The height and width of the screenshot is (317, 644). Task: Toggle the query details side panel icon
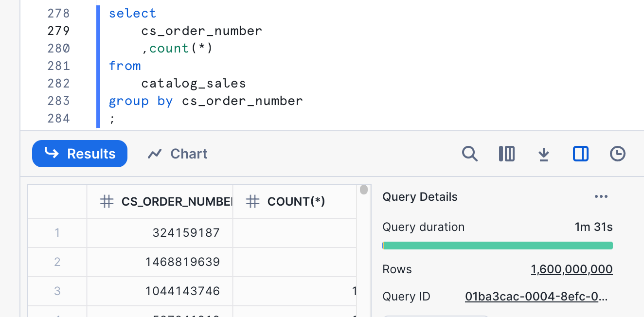580,154
